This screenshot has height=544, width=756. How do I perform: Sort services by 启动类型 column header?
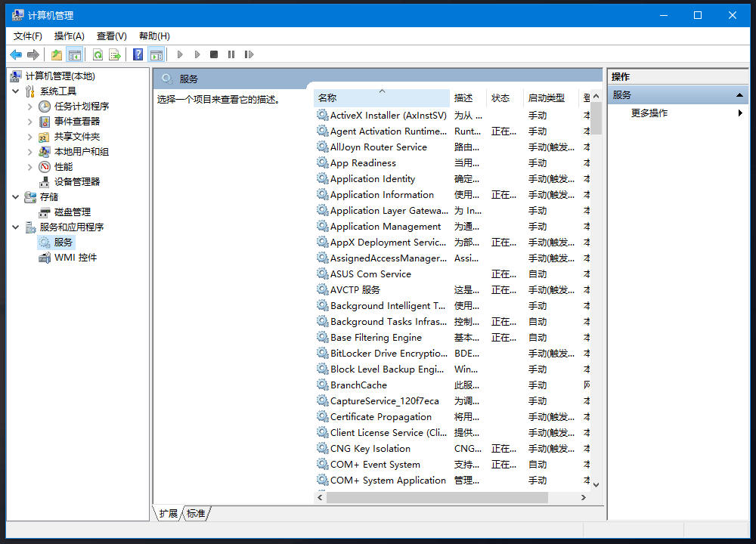tap(550, 97)
